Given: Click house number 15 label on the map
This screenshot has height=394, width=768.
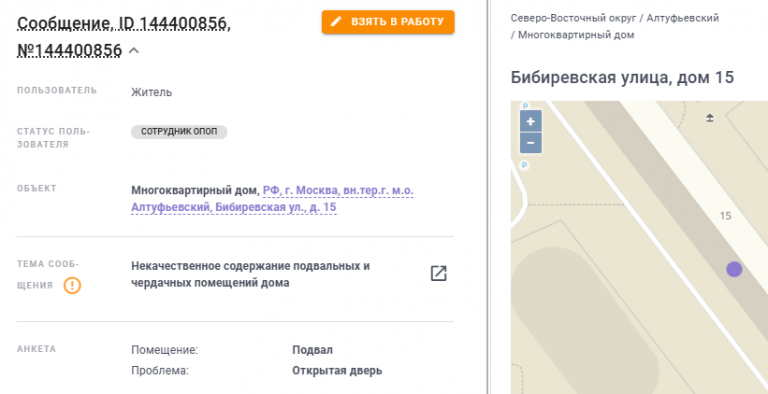Looking at the screenshot, I should point(725,216).
